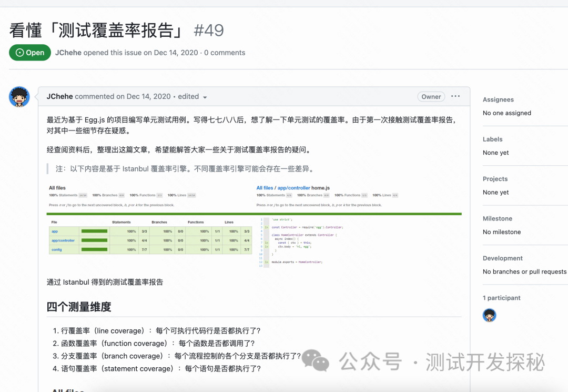568x392 pixels.
Task: Click the coverage progress bar for config row
Action: point(94,249)
